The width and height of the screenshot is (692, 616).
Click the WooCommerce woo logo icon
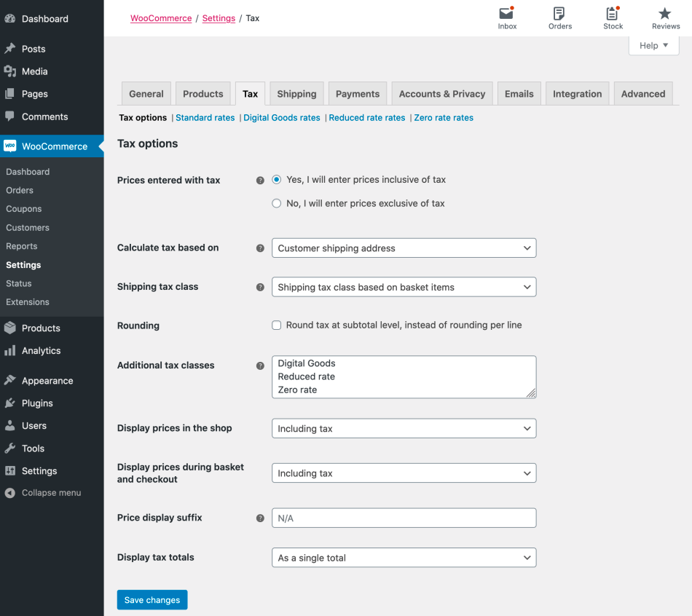(x=9, y=146)
